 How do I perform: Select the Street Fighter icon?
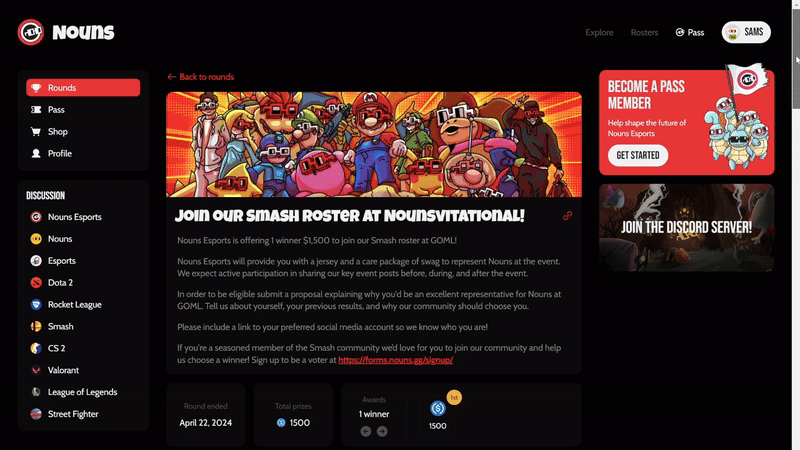point(36,414)
